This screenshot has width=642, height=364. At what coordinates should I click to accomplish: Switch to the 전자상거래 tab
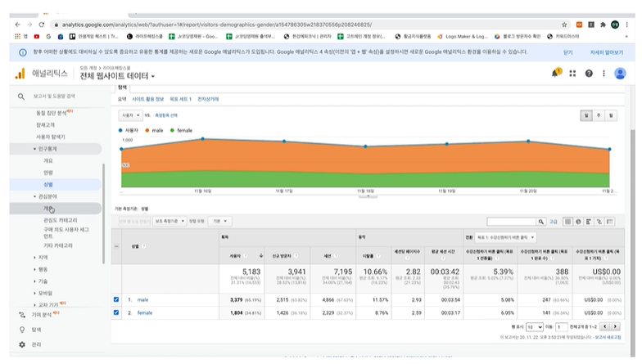pos(208,100)
